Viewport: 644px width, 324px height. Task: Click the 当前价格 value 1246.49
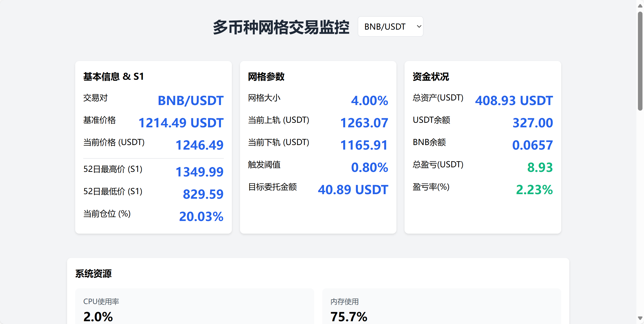pos(199,145)
